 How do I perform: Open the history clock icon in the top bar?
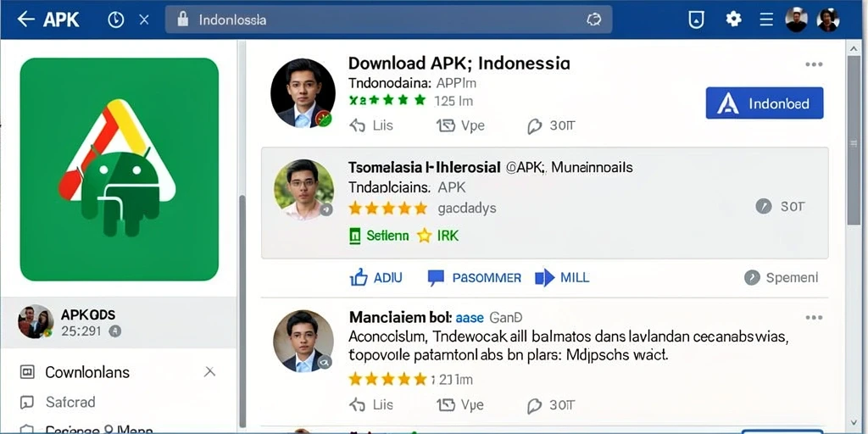coord(115,20)
